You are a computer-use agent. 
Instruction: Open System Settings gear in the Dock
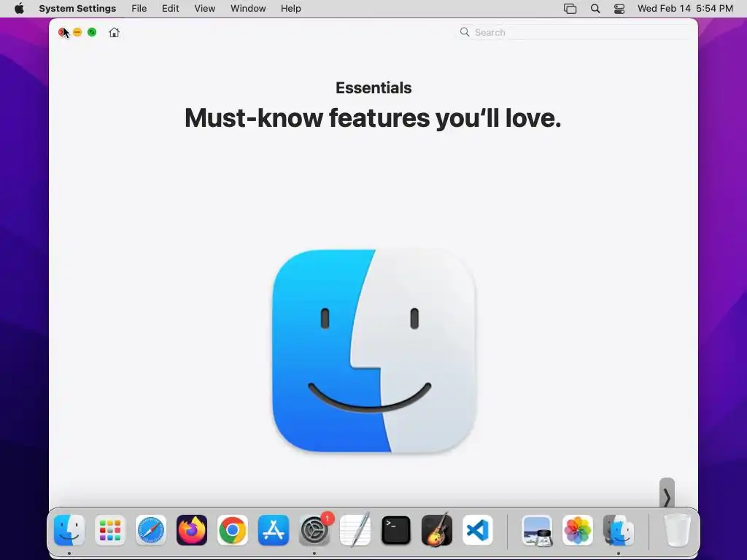[314, 530]
